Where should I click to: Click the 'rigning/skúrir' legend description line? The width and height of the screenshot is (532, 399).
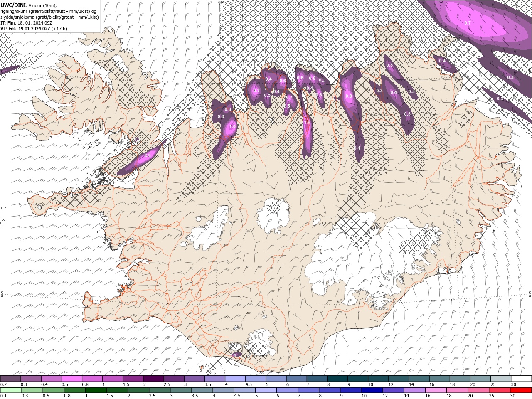[48, 11]
